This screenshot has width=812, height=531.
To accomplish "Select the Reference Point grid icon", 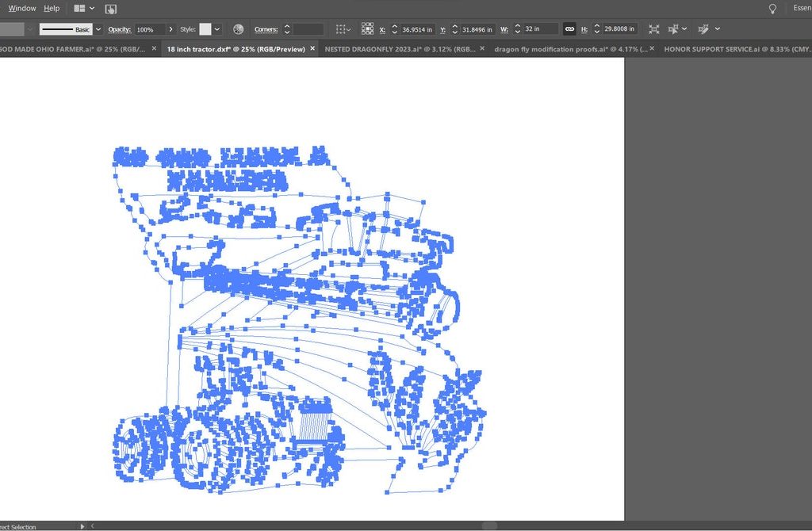I will tap(367, 29).
